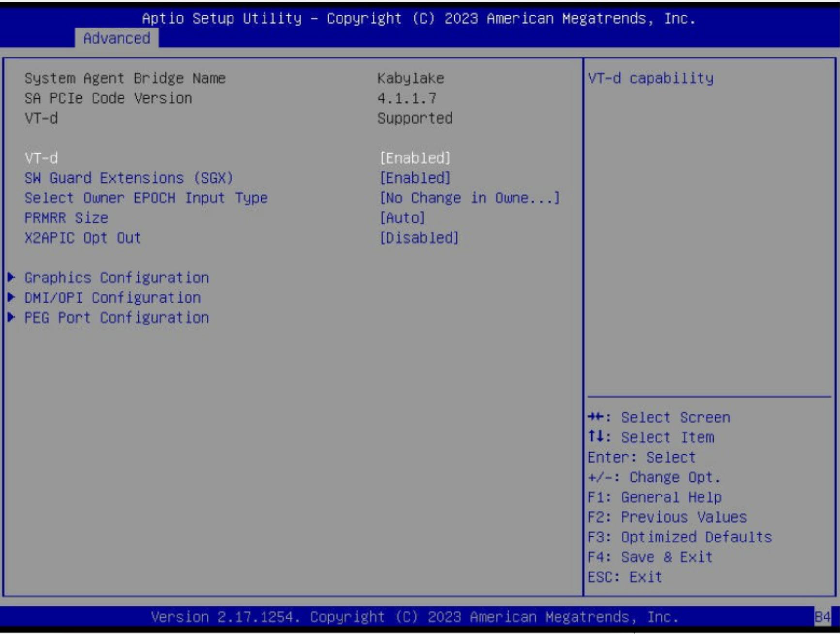
Task: Click the Select Screen key hint
Action: pyautogui.click(x=659, y=417)
